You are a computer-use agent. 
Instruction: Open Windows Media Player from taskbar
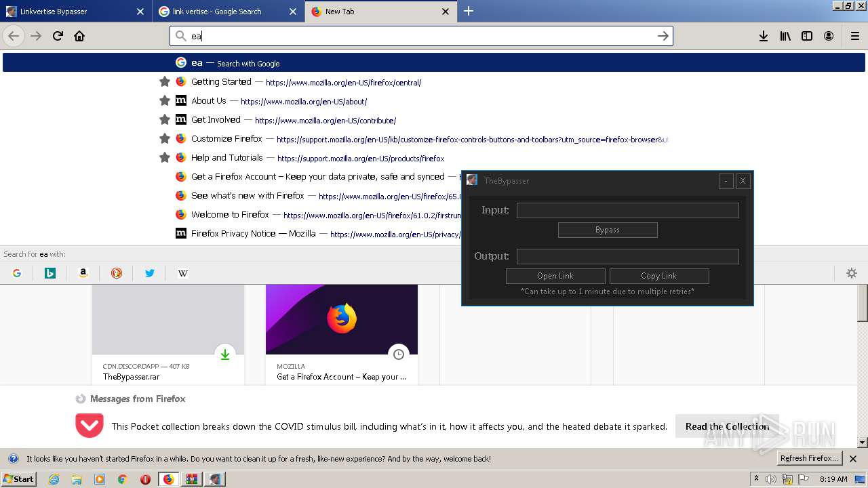[100, 479]
